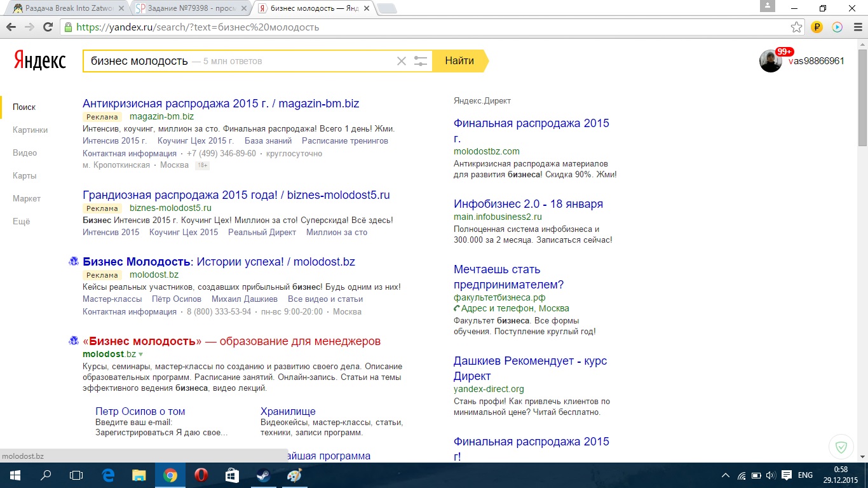The image size is (868, 488).
Task: Open 'Мечтаешь стать предпринимателем?' ad
Action: point(509,277)
